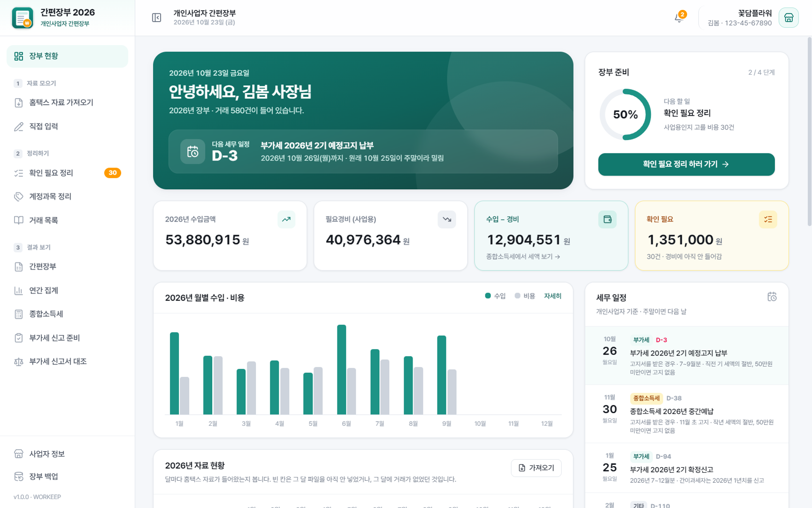Viewport: 812px width, 508px height.
Task: Click the calendar-clock icon beside D-3
Action: [193, 152]
